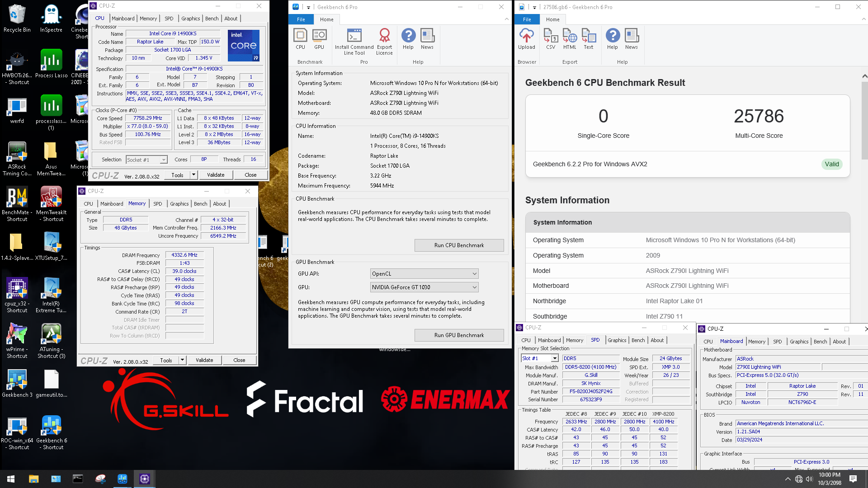868x488 pixels.
Task: Open Process Lasso desktop icon
Action: [51, 64]
